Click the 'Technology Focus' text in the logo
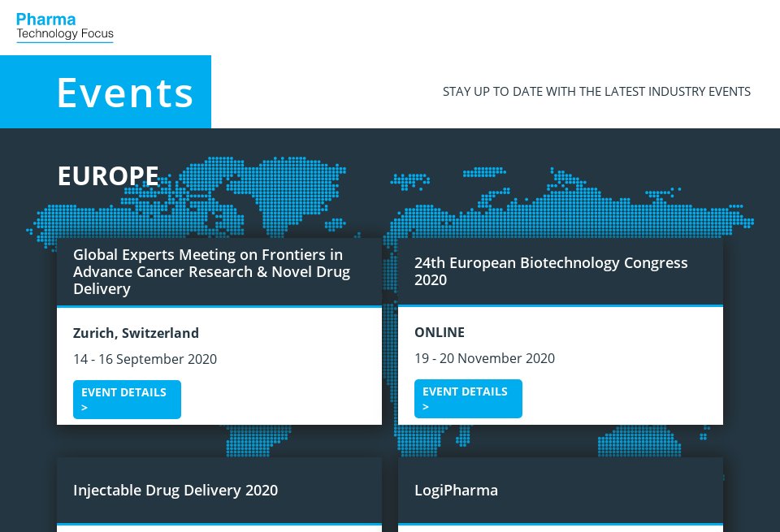This screenshot has height=532, width=780. (x=65, y=34)
